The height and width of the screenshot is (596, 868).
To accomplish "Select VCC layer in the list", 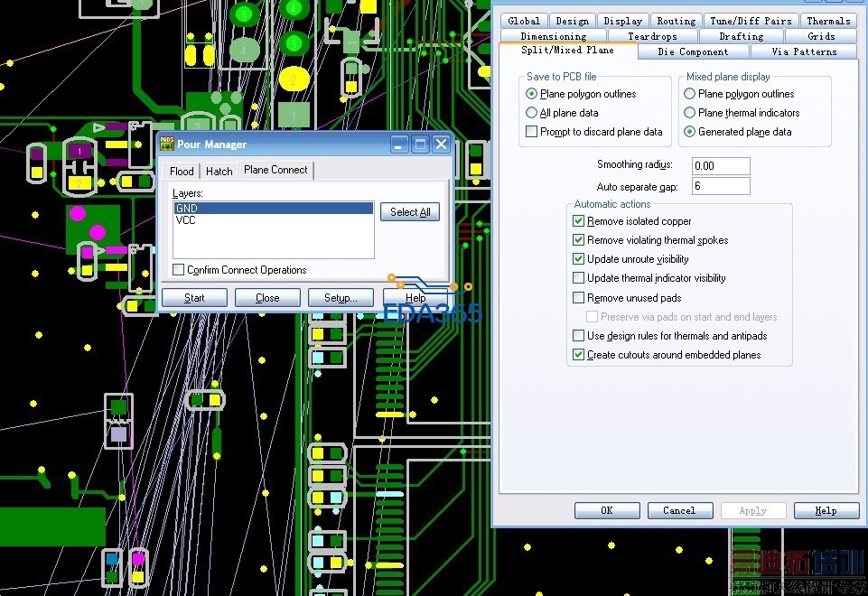I will coord(186,220).
